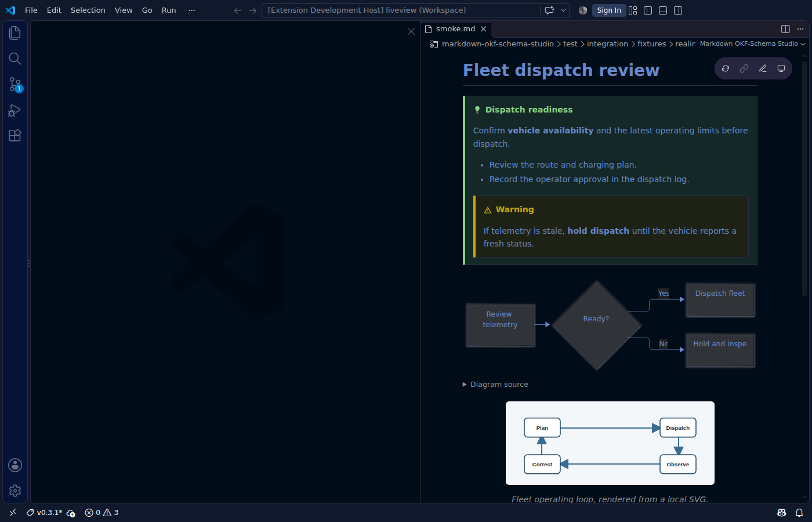The width and height of the screenshot is (812, 522).
Task: Click the Dispatch fleet flowchart node
Action: pos(720,300)
